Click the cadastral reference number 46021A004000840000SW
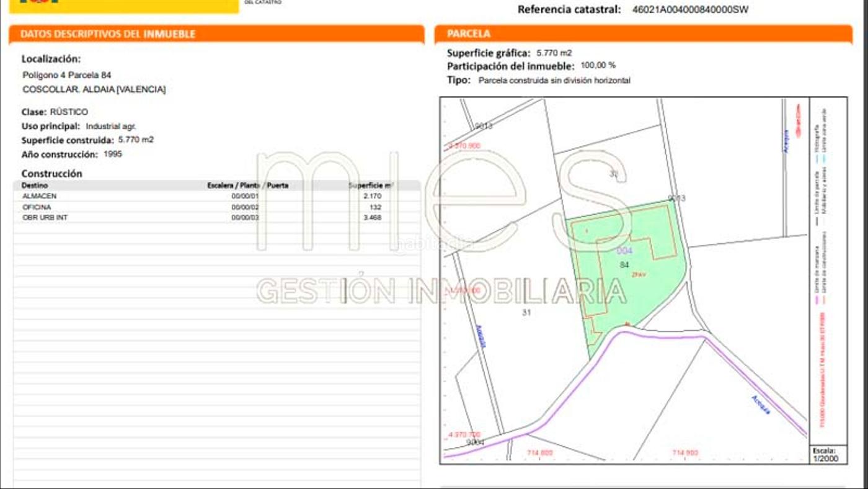This screenshot has height=489, width=868. (690, 9)
